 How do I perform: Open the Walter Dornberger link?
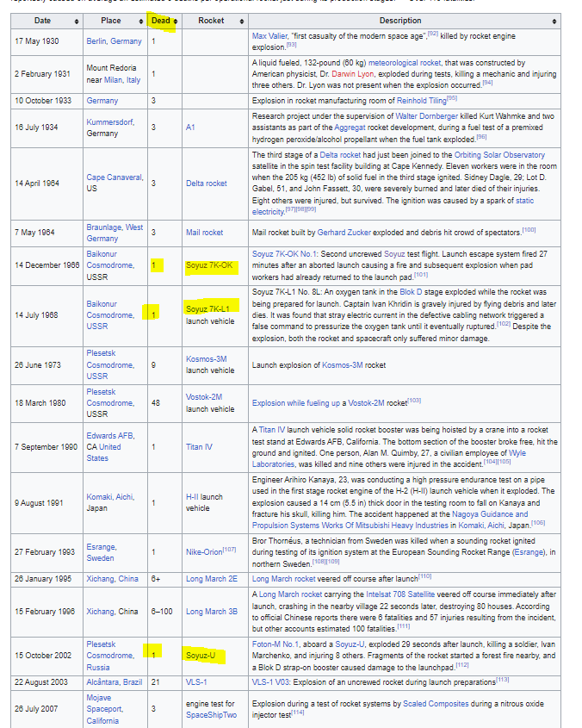click(x=426, y=116)
